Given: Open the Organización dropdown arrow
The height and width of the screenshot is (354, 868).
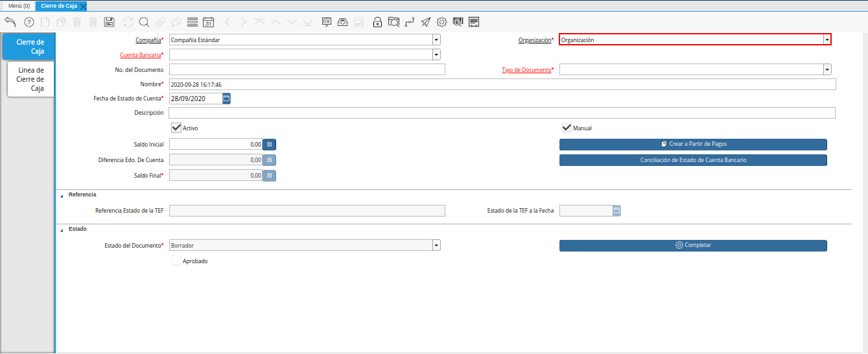Looking at the screenshot, I should [827, 40].
